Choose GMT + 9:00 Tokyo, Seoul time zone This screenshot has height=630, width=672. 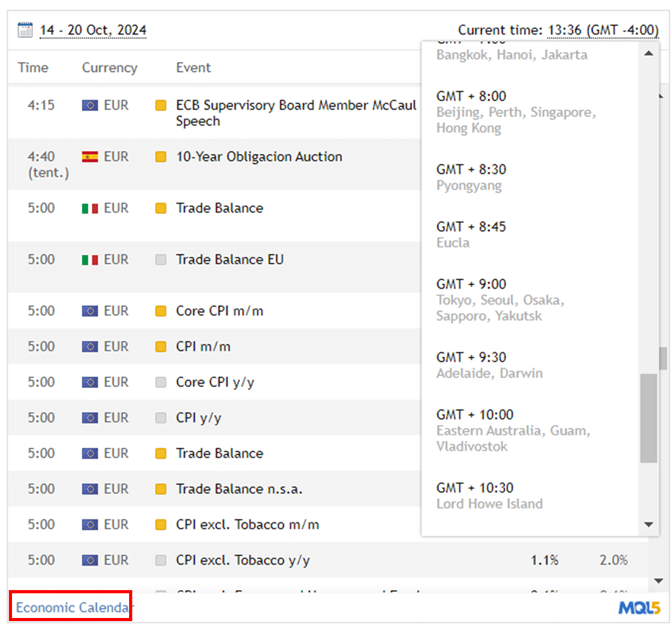tap(500, 299)
